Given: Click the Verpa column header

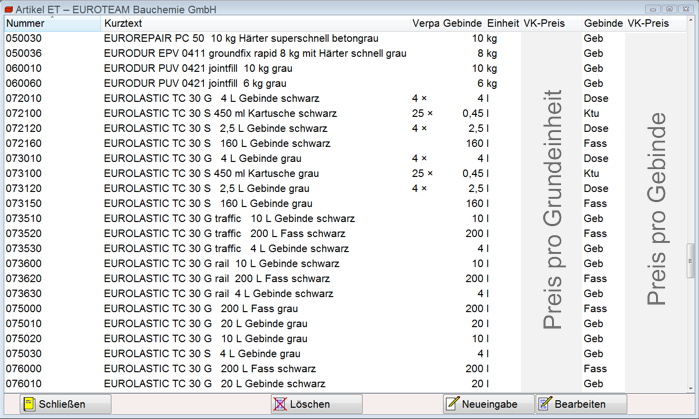Looking at the screenshot, I should 426,24.
